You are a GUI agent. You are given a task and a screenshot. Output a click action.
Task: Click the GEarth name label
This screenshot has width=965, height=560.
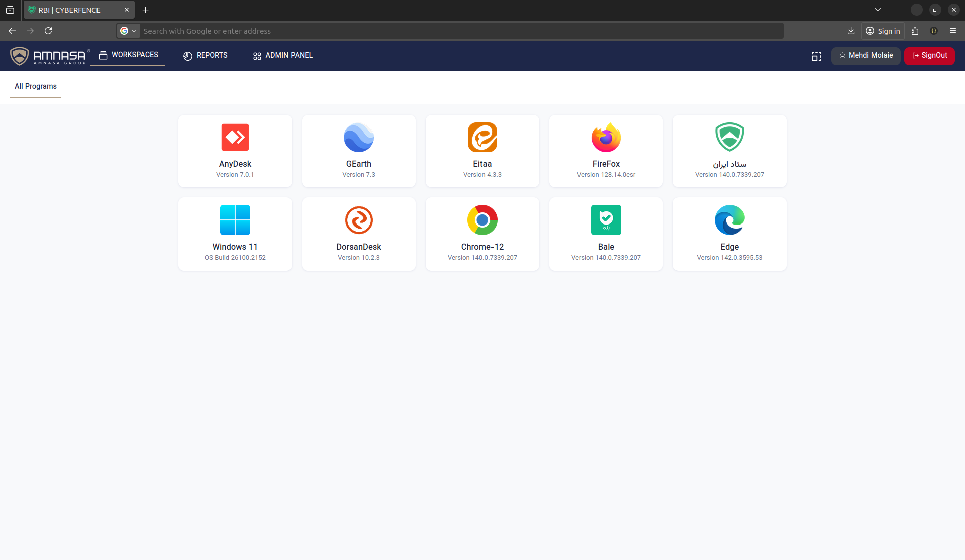point(359,164)
